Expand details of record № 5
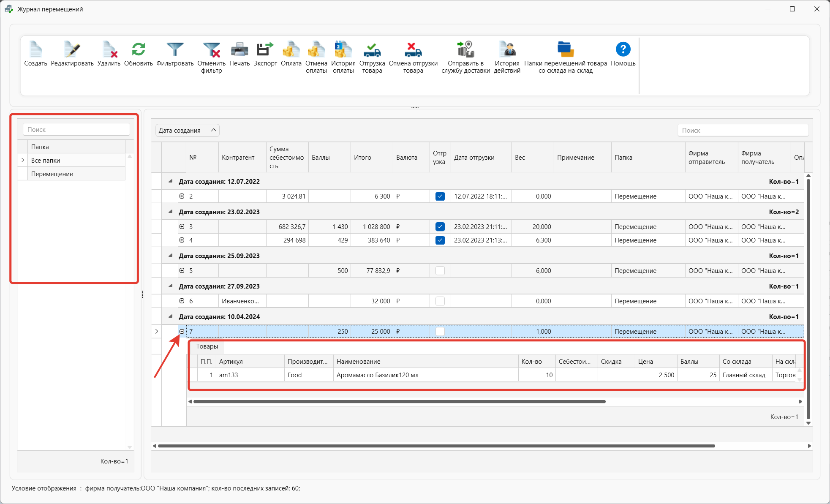The width and height of the screenshot is (830, 504). tap(182, 270)
